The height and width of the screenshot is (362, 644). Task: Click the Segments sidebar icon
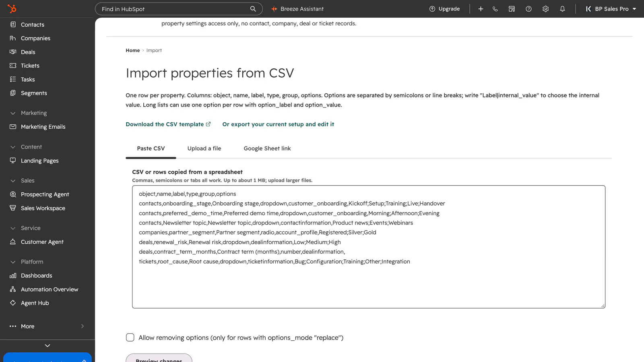coord(13,93)
